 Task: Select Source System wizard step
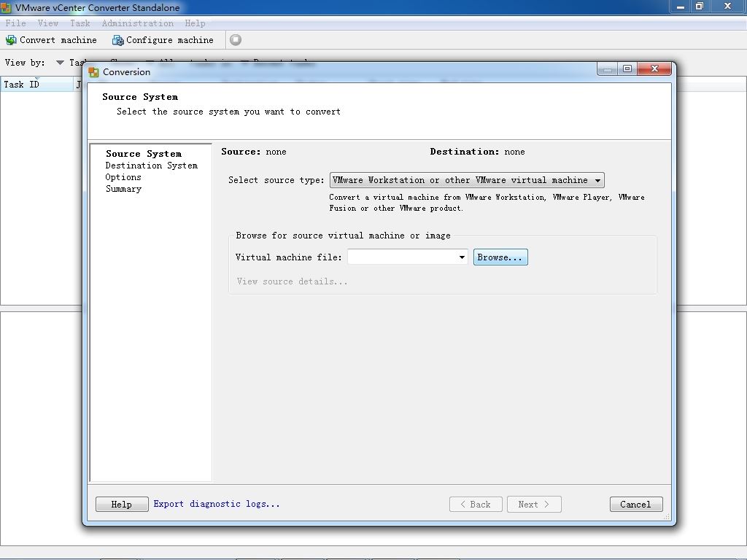(x=144, y=154)
